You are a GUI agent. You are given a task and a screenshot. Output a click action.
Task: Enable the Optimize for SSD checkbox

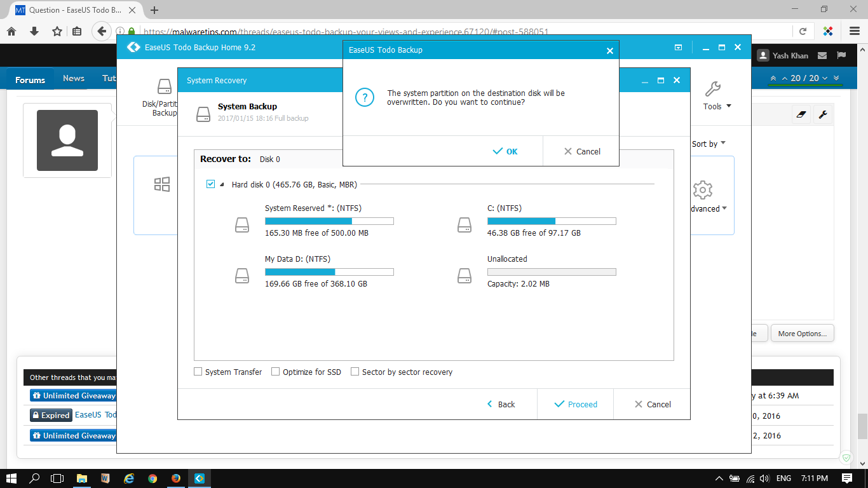pos(276,372)
